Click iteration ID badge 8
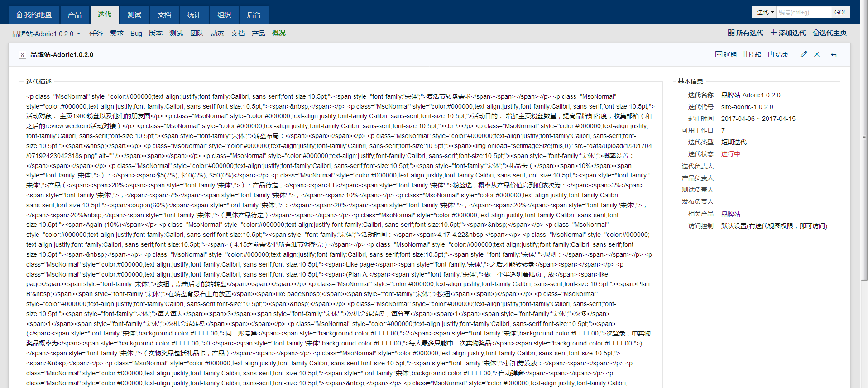This screenshot has width=868, height=388. pos(22,55)
